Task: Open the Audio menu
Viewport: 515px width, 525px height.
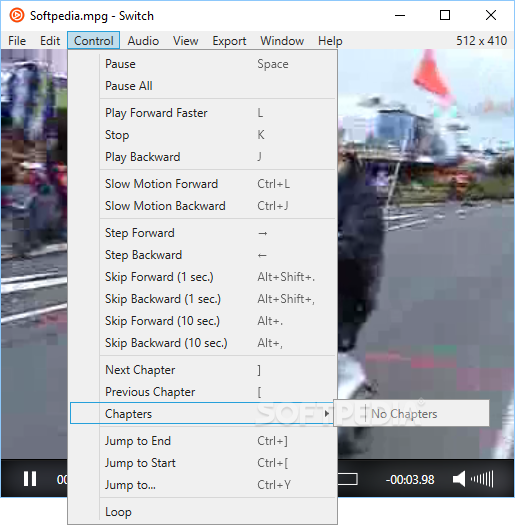Action: pos(143,41)
